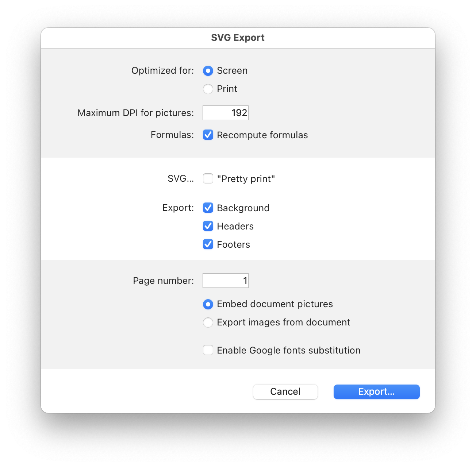Click the "Formulas:" label text
476x467 pixels.
(x=172, y=135)
